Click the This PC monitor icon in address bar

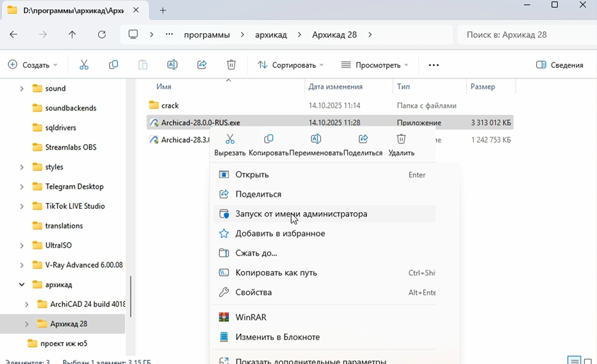[133, 34]
